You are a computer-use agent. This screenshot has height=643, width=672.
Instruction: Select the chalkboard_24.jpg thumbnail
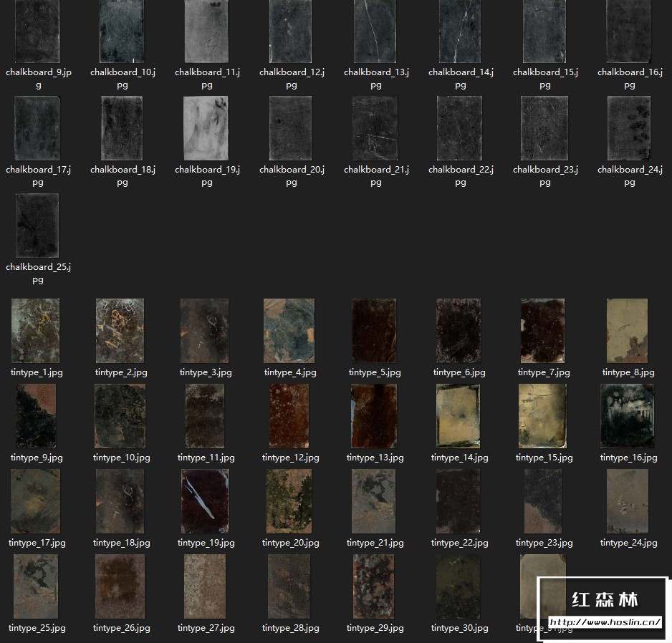[629, 128]
